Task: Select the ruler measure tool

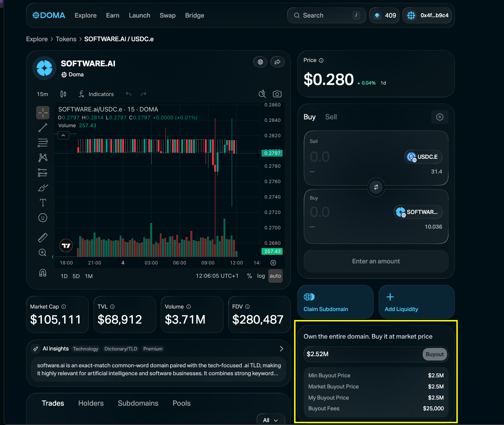Action: (43, 238)
